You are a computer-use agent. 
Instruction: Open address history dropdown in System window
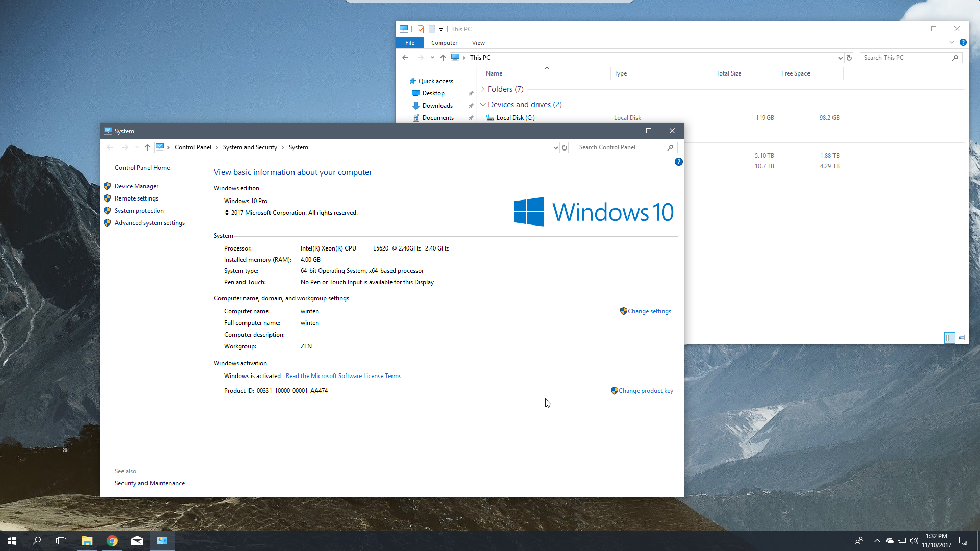click(555, 147)
